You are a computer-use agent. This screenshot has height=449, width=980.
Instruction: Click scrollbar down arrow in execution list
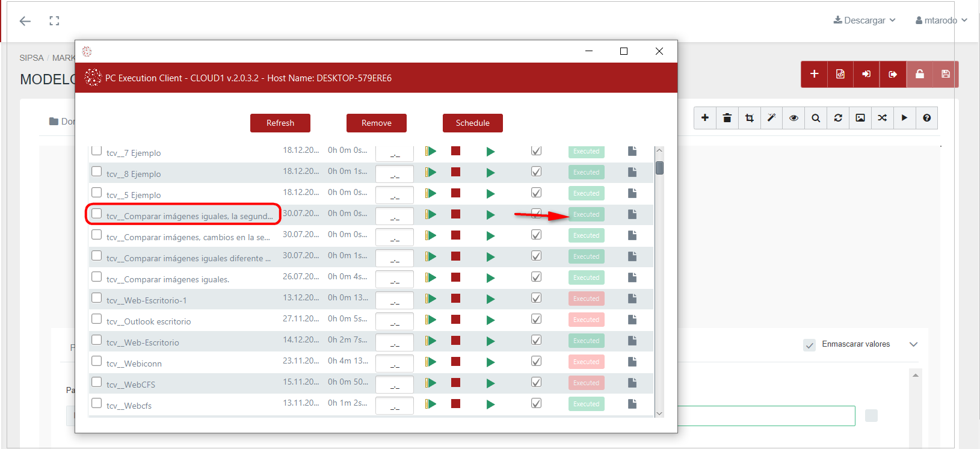tap(659, 413)
